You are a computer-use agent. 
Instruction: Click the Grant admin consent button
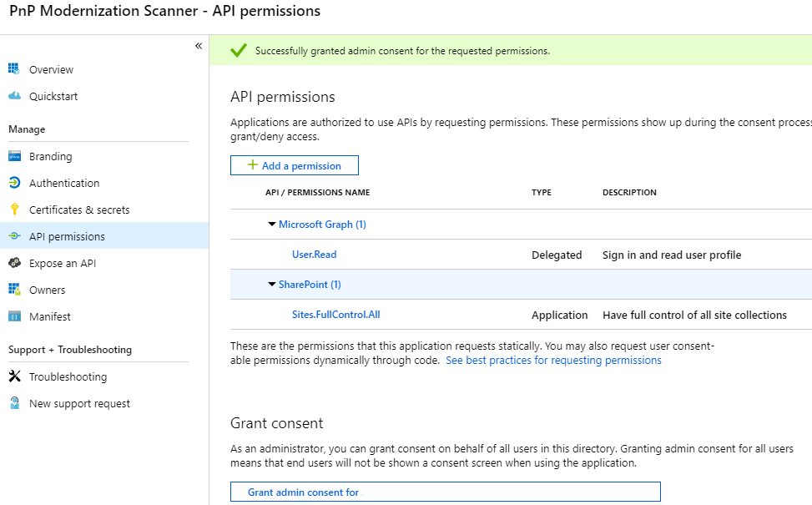click(x=444, y=492)
